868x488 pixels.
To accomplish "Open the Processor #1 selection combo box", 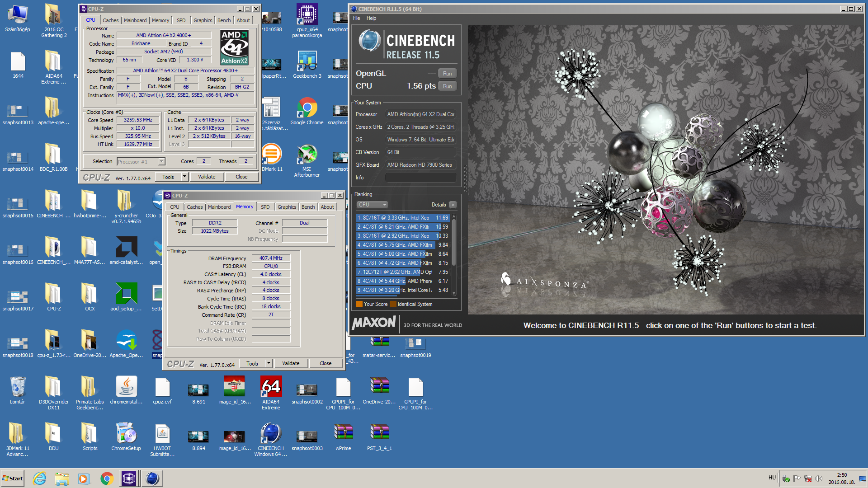I will pos(141,162).
